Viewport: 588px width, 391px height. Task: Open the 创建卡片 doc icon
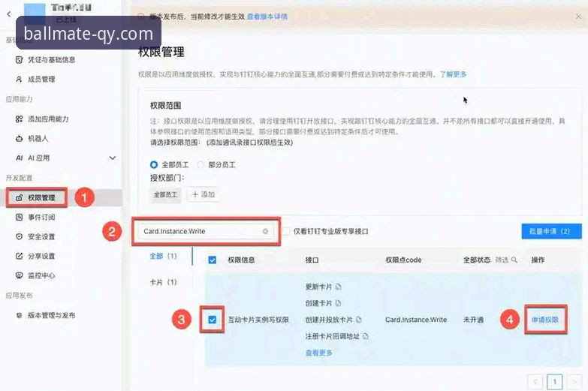338,303
